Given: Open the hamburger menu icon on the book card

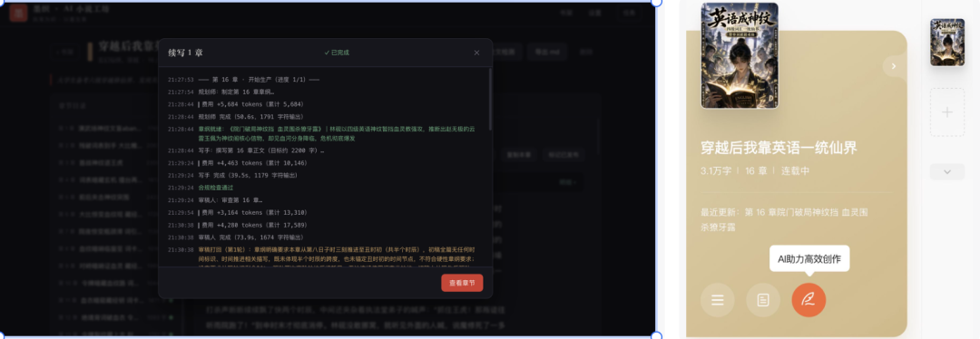Looking at the screenshot, I should 718,300.
